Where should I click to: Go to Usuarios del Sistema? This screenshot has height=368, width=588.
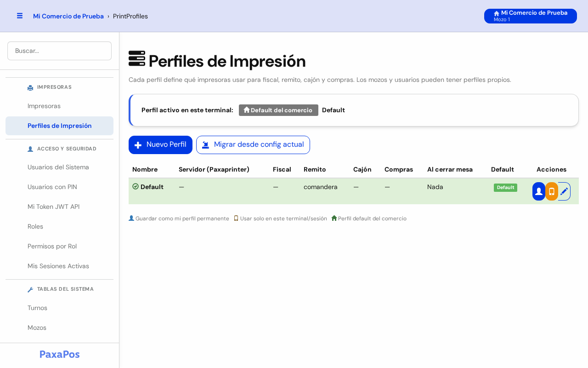60,167
